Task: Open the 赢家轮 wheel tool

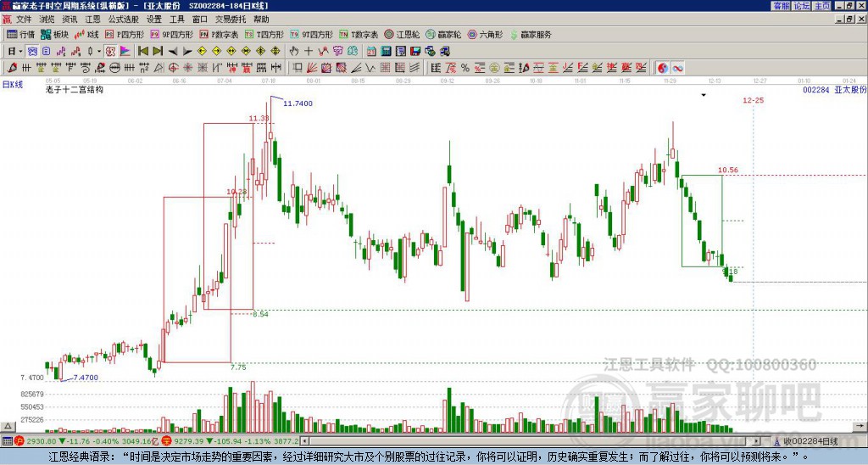Action: 443,34
